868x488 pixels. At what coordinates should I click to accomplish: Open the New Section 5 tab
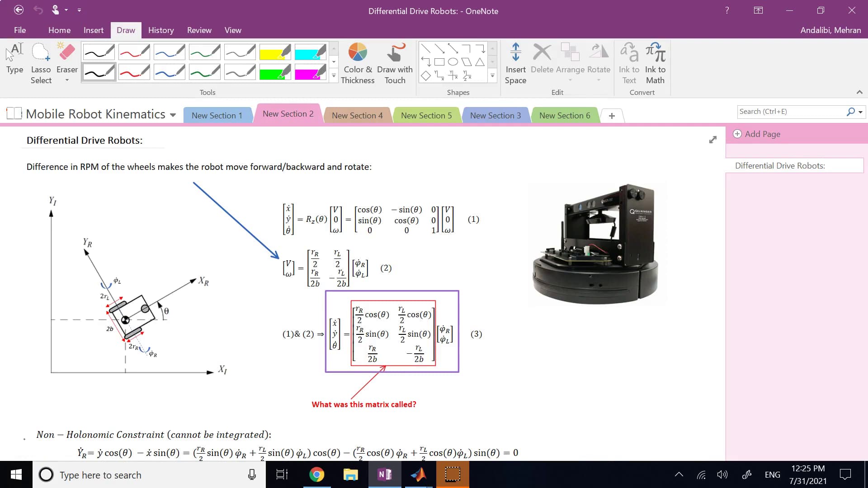coord(426,115)
